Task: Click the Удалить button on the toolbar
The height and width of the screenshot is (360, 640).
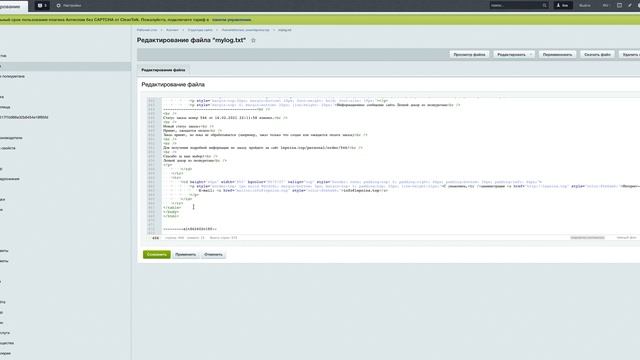Action: point(629,54)
